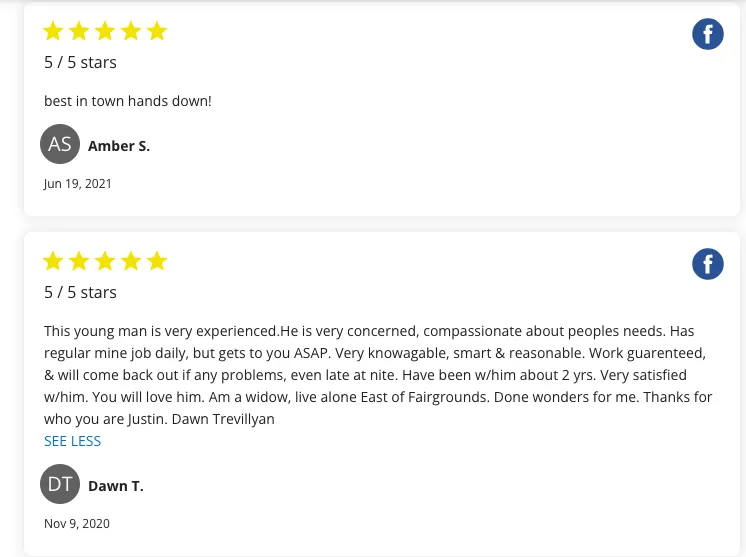The width and height of the screenshot is (746, 557).
Task: Click the Jun 19, 2021 review date
Action: 78,184
